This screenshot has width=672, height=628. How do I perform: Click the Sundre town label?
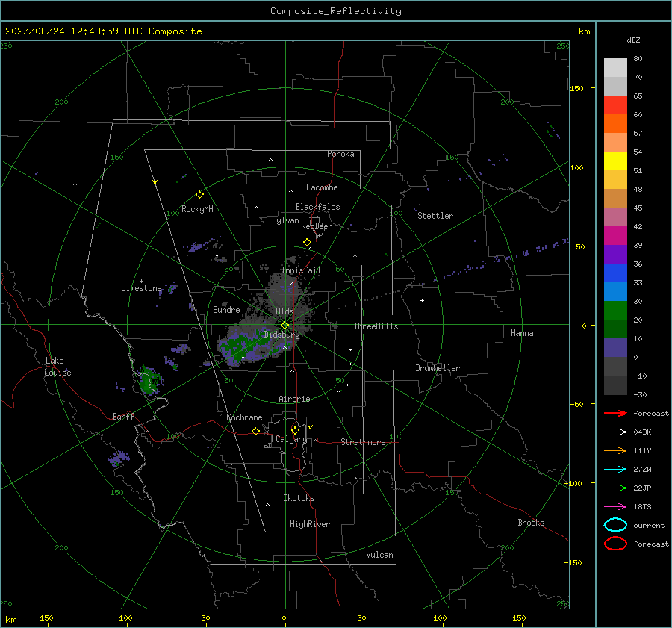pos(226,310)
